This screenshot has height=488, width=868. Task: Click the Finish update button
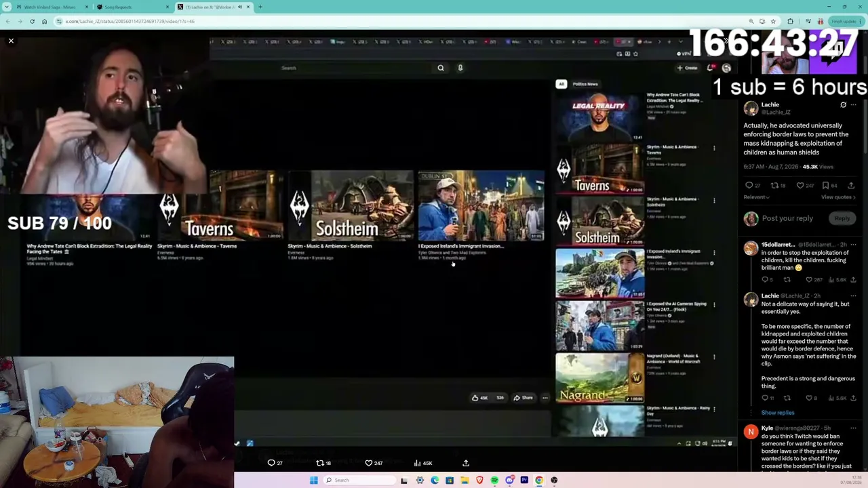tap(845, 21)
